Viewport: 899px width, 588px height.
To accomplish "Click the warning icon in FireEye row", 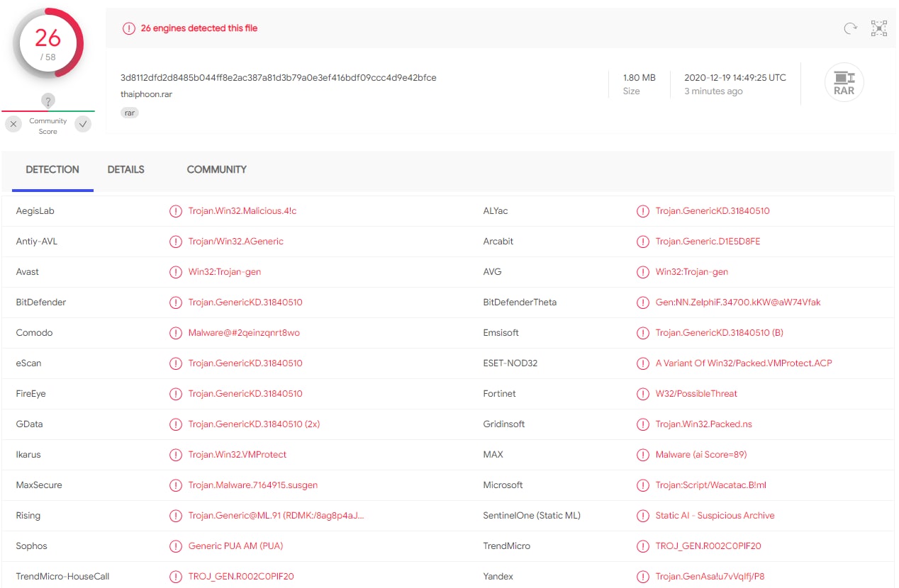I will click(x=175, y=394).
